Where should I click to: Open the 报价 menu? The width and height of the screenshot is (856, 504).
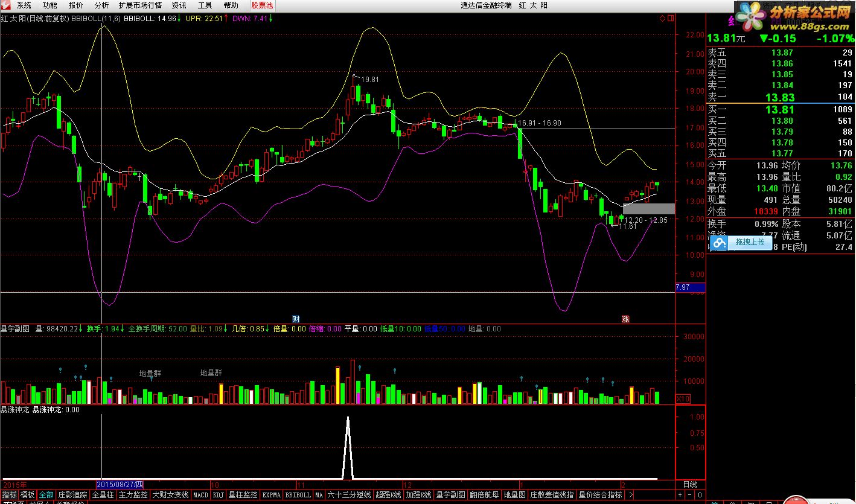pyautogui.click(x=75, y=5)
